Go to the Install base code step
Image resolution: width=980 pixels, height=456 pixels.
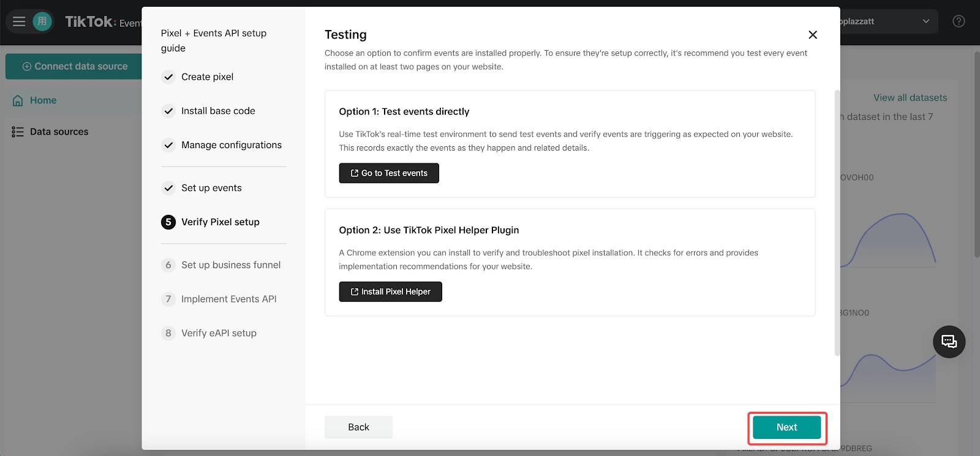click(x=218, y=111)
